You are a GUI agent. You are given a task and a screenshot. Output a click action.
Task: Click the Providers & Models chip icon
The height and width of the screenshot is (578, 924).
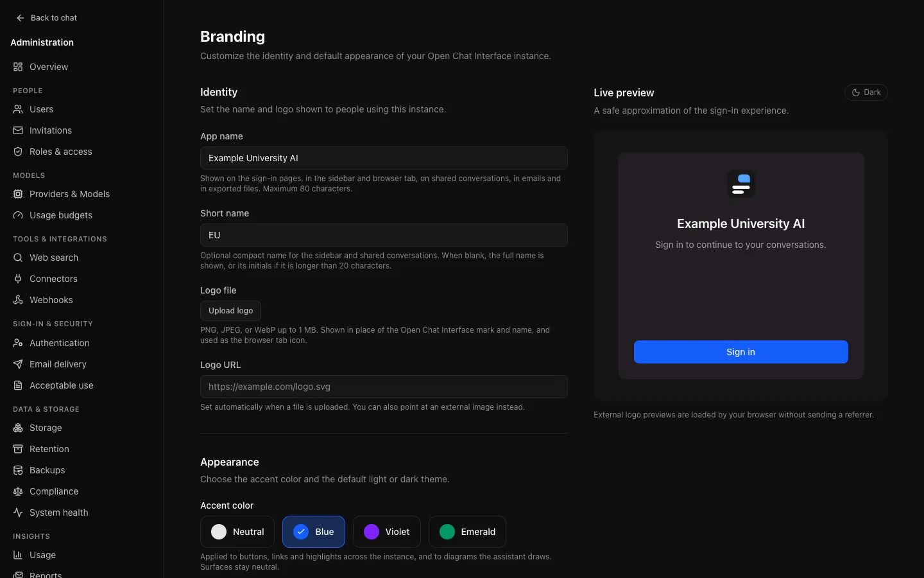coord(18,194)
